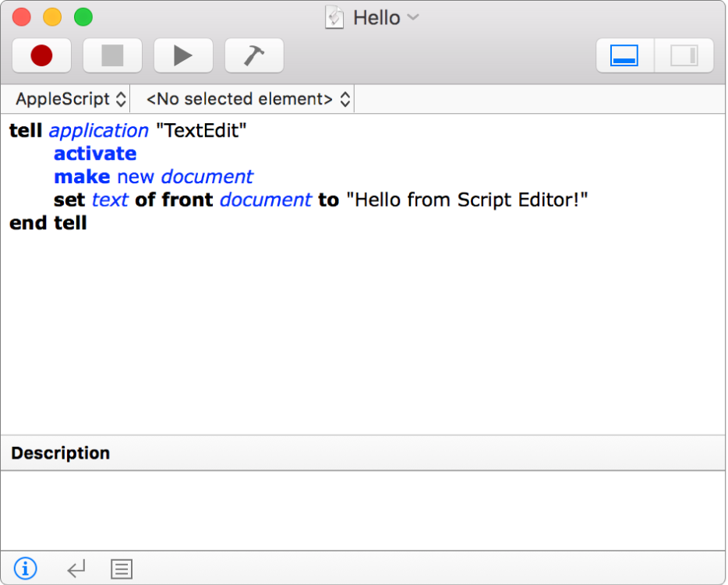Click the Description pane header
Viewport: 728px width, 585px height.
click(x=61, y=453)
